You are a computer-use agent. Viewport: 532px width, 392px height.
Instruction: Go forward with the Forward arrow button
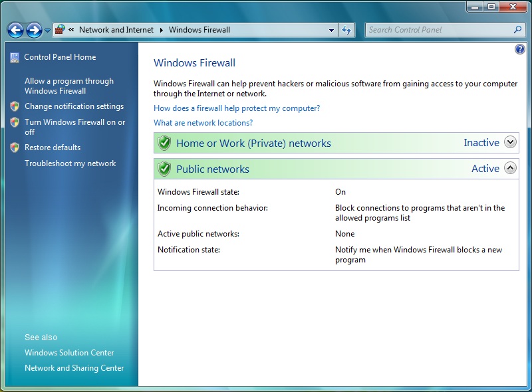click(x=35, y=30)
